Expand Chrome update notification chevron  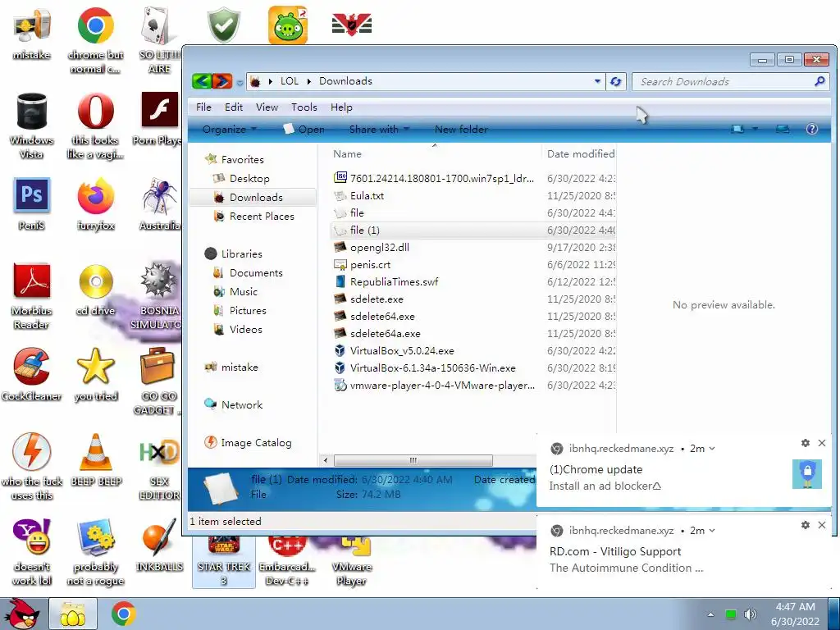(712, 449)
